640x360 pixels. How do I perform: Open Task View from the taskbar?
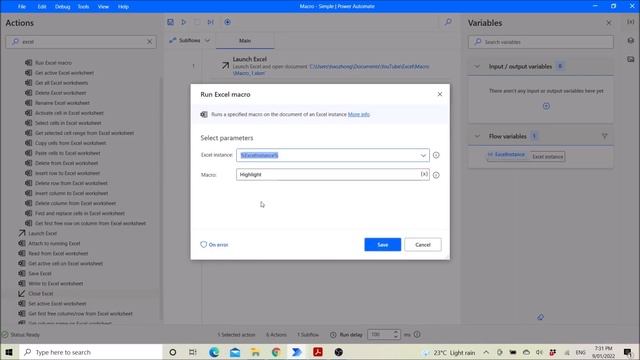click(193, 352)
